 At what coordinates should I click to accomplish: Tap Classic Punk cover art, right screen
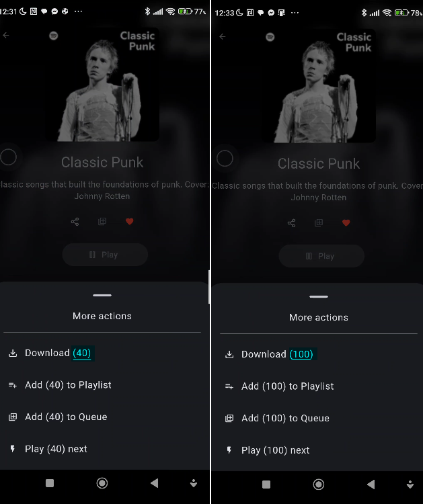[x=319, y=85]
